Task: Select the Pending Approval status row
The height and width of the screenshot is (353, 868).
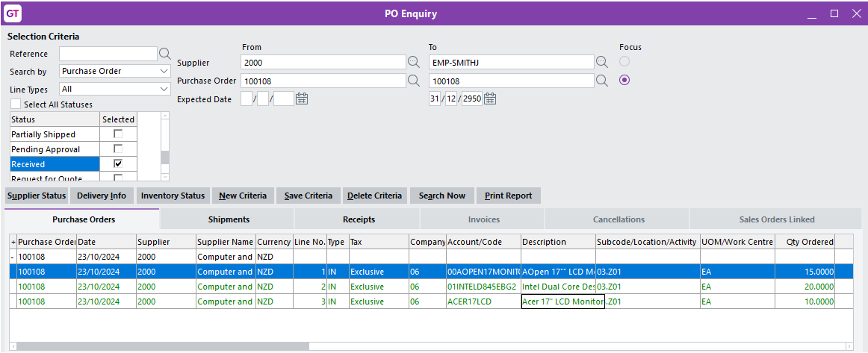Action: (x=55, y=149)
